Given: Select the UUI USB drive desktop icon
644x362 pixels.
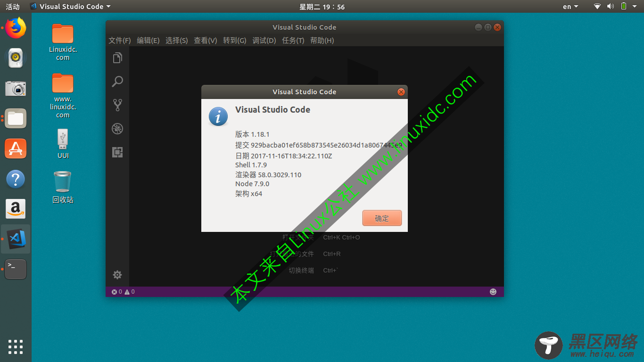Looking at the screenshot, I should tap(63, 144).
